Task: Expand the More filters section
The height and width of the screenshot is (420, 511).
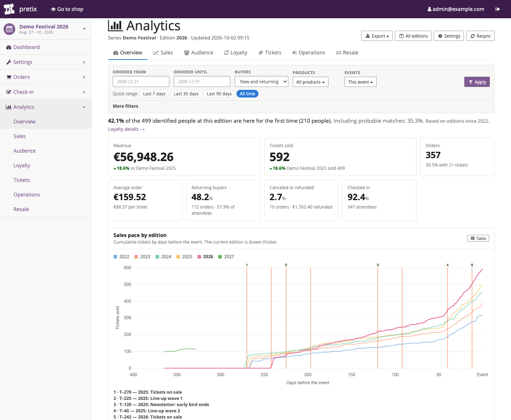Action: click(x=126, y=106)
